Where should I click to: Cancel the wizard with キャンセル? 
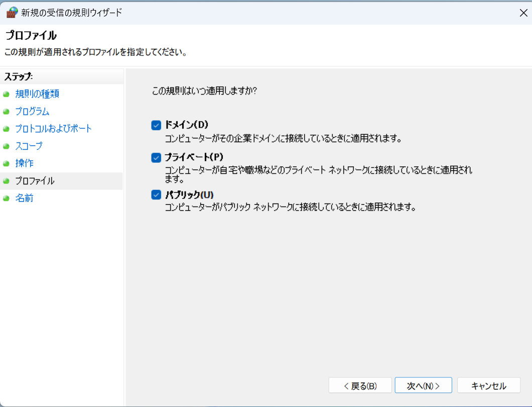[489, 385]
